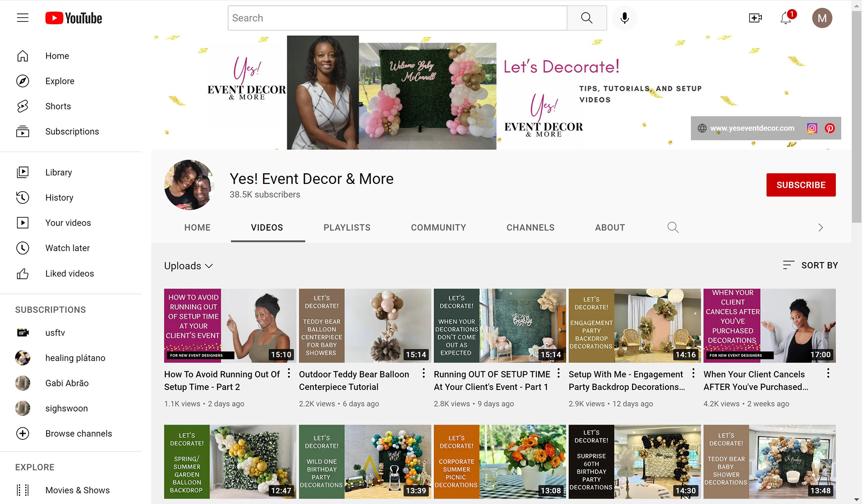
Task: Open the account avatar M
Action: point(822,18)
